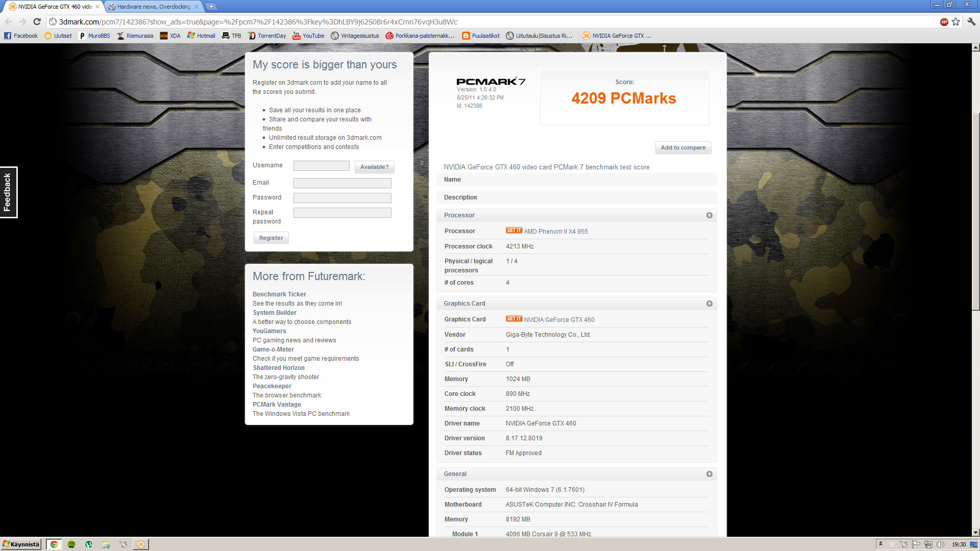Viewport: 980px width, 551px height.
Task: Open the Shattered Horizon link
Action: click(x=279, y=368)
